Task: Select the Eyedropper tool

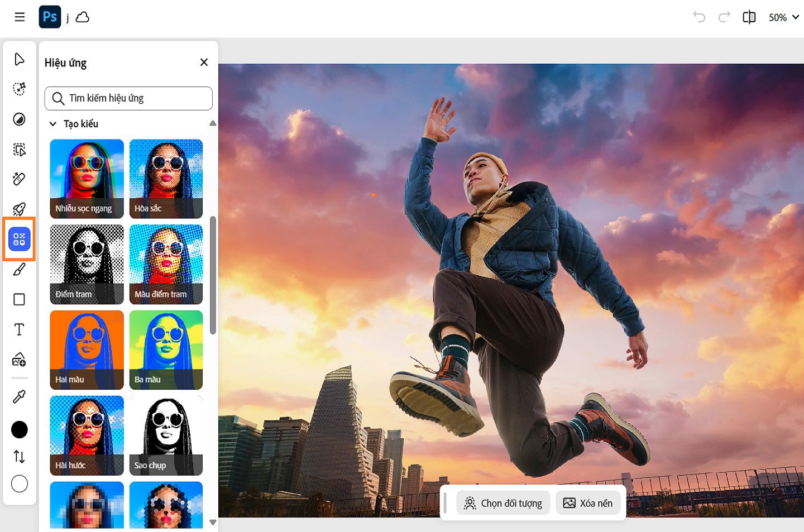Action: point(20,397)
